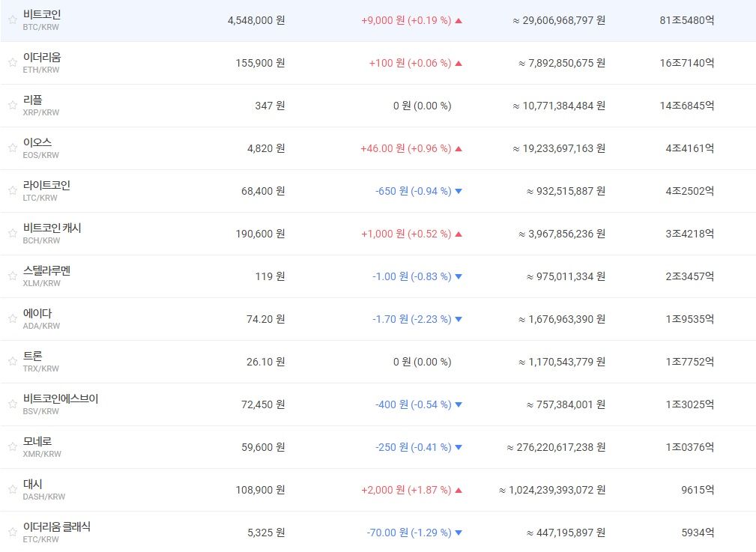Click the red up arrow for 대시

pos(459,490)
